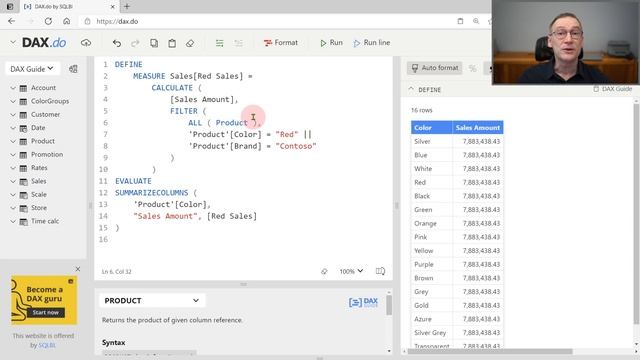This screenshot has height=360, width=640.
Task: Click the browser zoom magnifier icon
Action: pyautogui.click(x=476, y=21)
